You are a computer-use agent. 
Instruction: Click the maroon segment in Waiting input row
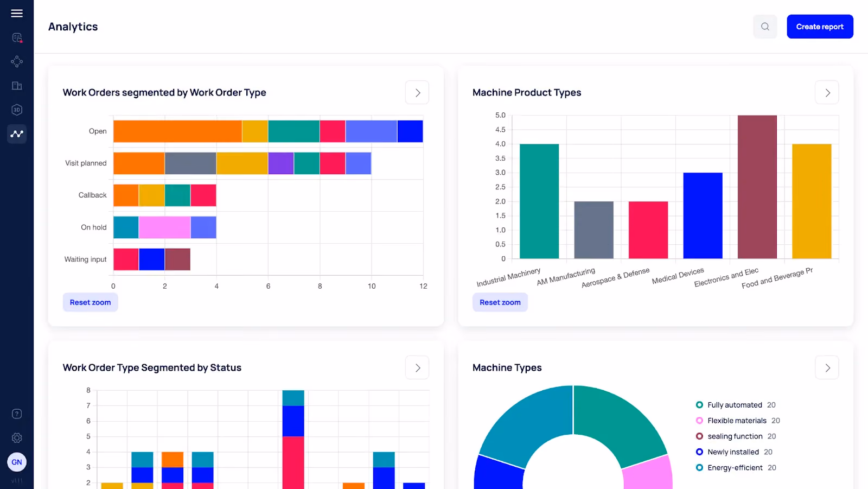pyautogui.click(x=177, y=259)
